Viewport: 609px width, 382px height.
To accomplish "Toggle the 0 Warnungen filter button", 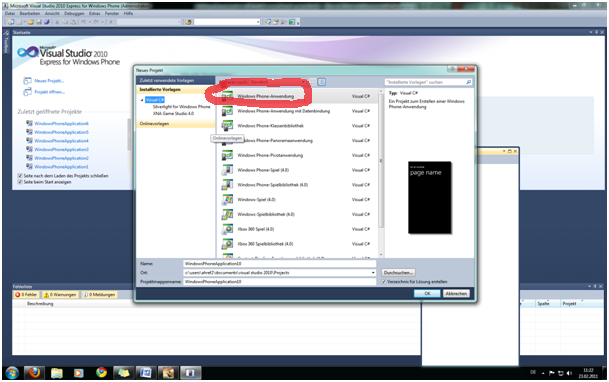I will click(x=60, y=295).
